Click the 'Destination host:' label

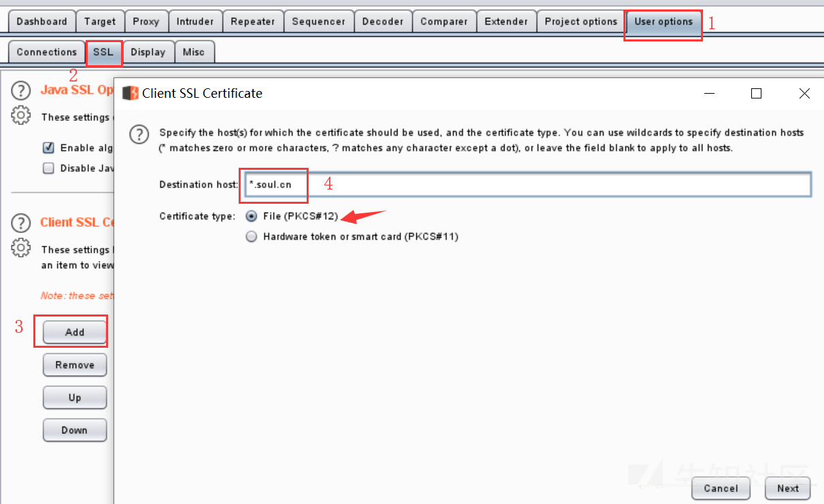click(x=199, y=185)
